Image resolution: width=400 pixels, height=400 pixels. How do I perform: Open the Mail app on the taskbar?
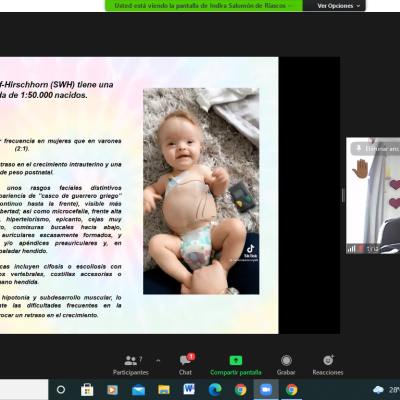[x=138, y=389]
